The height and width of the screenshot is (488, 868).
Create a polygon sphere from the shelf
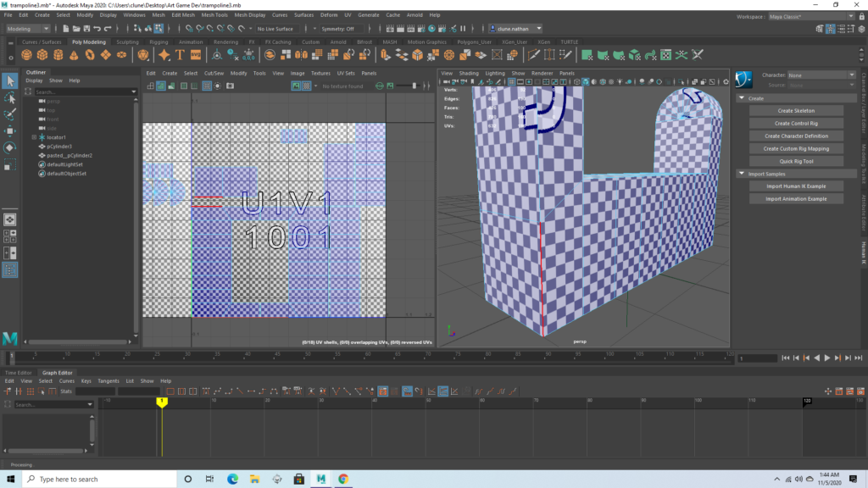(28, 55)
